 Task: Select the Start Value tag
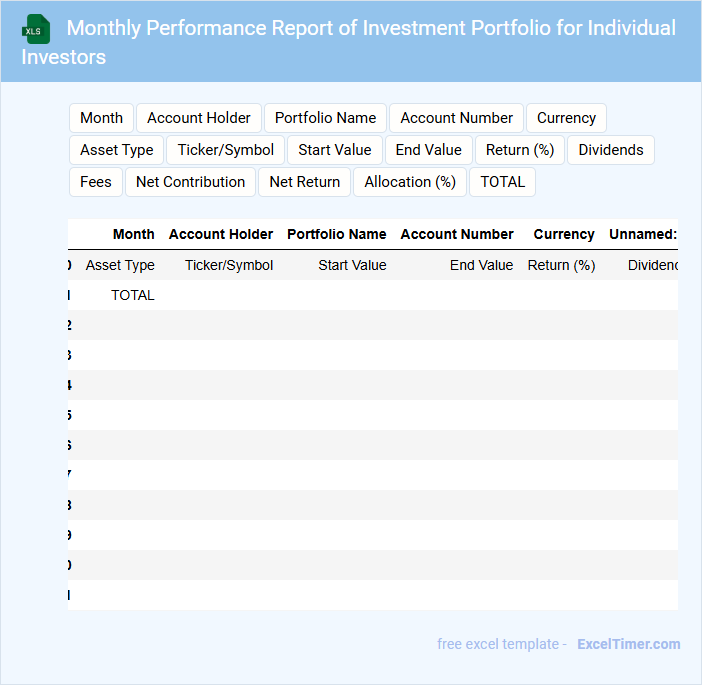335,150
